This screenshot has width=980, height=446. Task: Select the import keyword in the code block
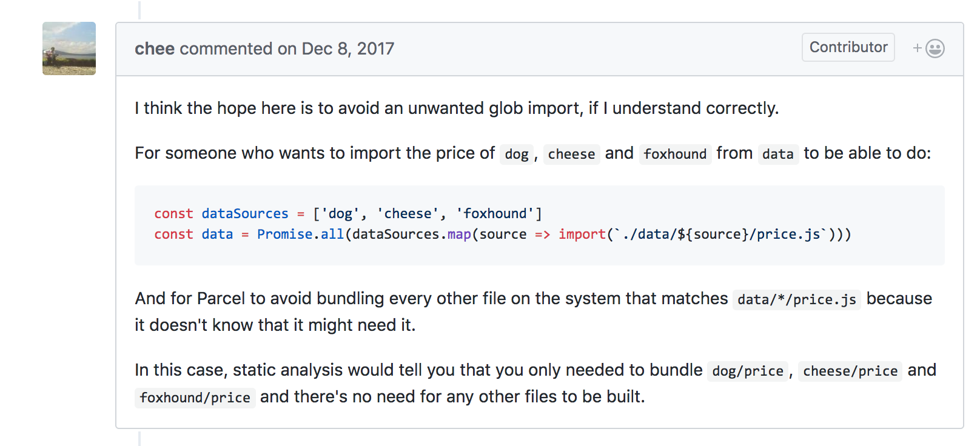coord(582,234)
